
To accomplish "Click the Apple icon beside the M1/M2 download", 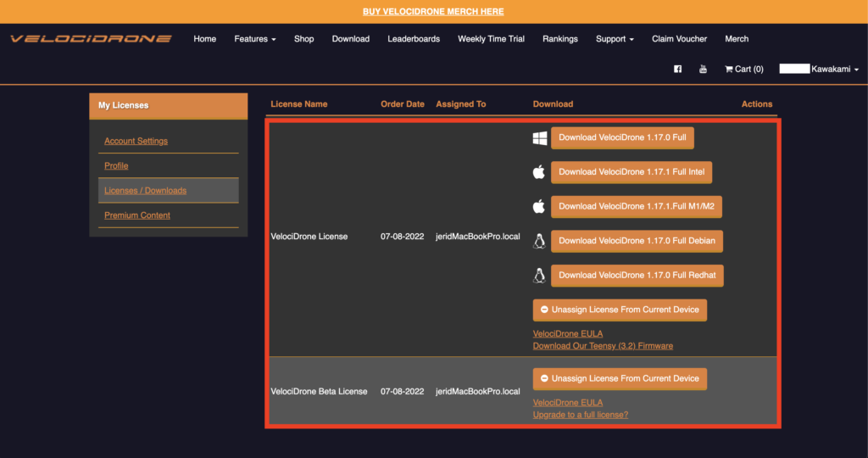I will point(538,207).
